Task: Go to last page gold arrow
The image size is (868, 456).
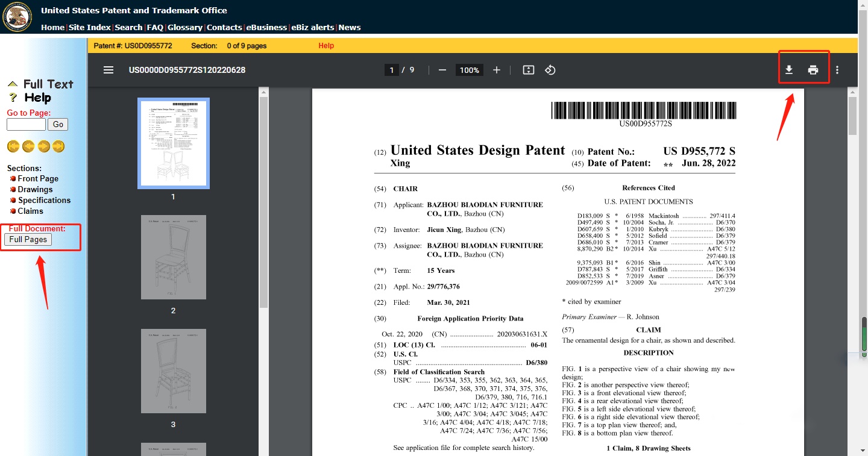Action: 58,146
